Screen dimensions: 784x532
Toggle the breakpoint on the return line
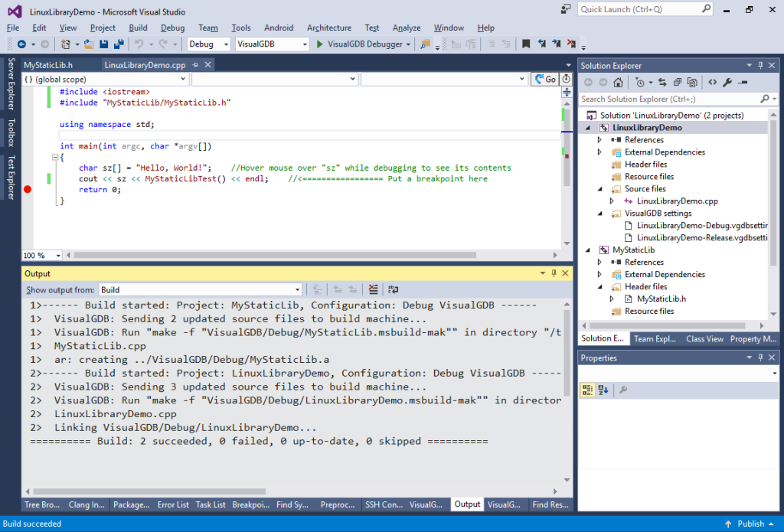pos(28,189)
